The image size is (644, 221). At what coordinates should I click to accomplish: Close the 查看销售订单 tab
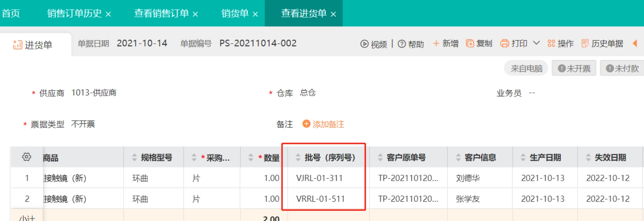tap(195, 14)
